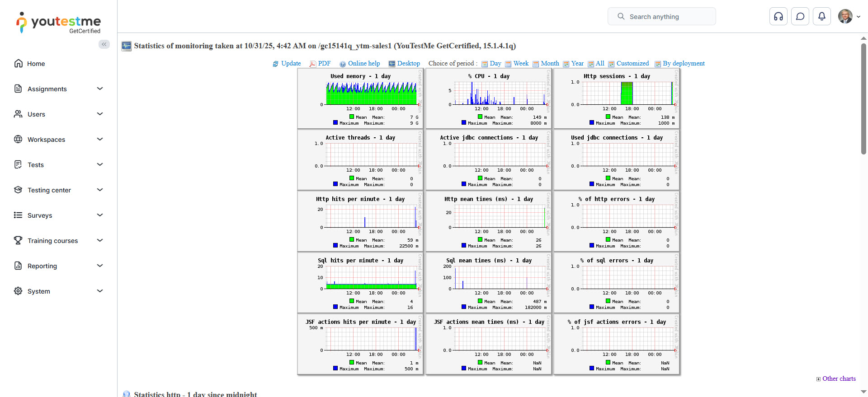Click the PDF export icon
868x397 pixels.
pyautogui.click(x=312, y=64)
